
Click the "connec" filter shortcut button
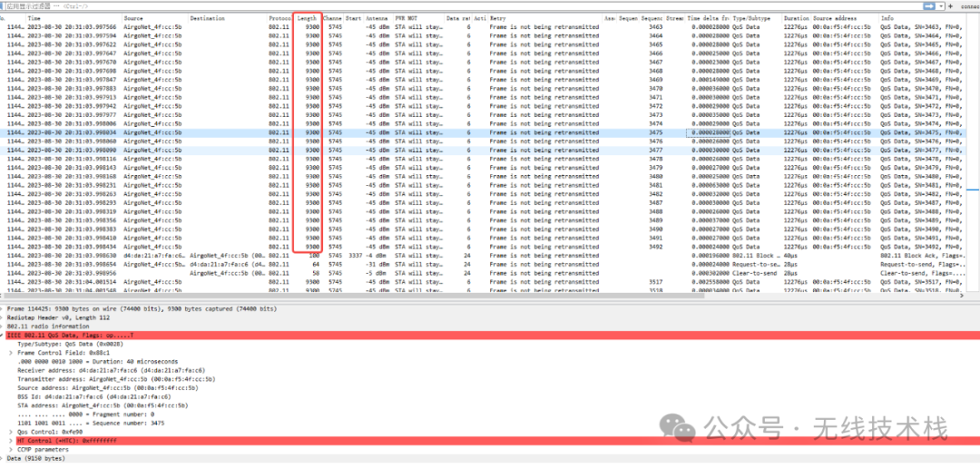coord(969,5)
